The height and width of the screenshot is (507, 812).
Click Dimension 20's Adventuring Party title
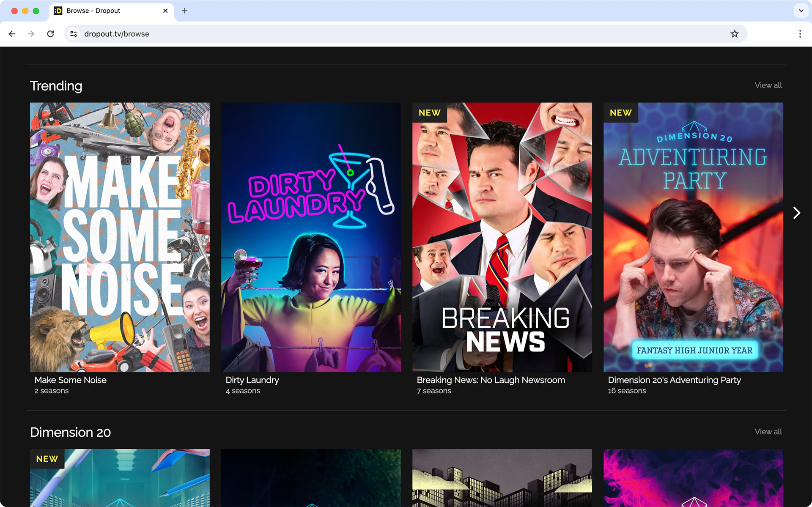[x=675, y=380]
